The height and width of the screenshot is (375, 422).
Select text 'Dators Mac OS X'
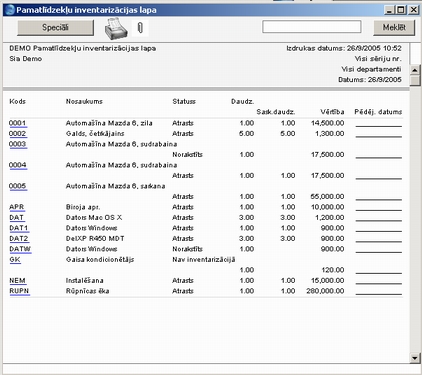[94, 218]
